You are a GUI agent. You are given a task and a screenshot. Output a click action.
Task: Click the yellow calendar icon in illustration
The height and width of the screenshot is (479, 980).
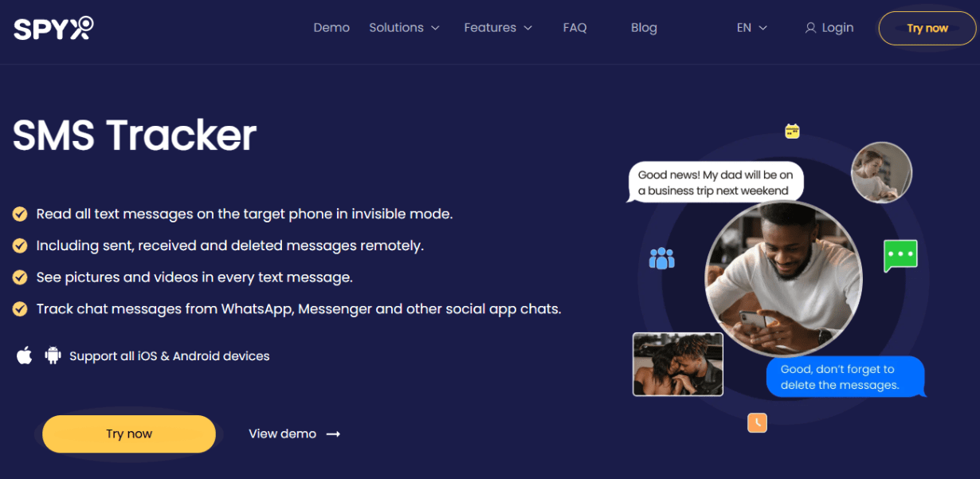pyautogui.click(x=792, y=131)
